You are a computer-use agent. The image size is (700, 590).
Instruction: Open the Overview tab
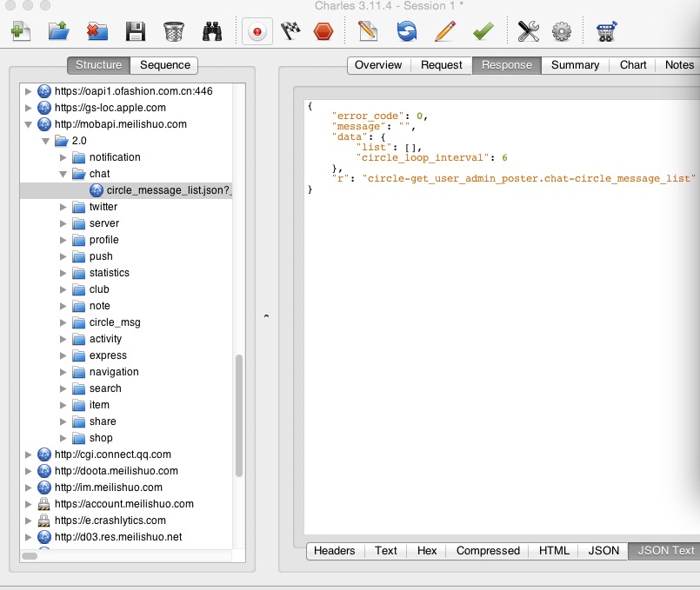click(378, 65)
